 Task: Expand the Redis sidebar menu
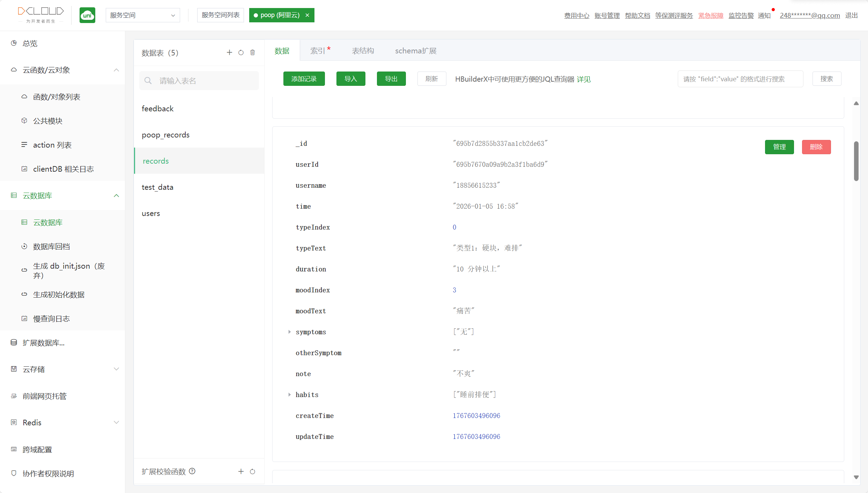click(x=116, y=423)
